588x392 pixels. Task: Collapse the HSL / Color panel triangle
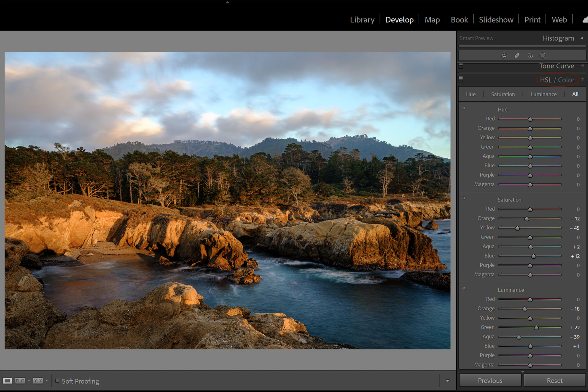coord(583,80)
